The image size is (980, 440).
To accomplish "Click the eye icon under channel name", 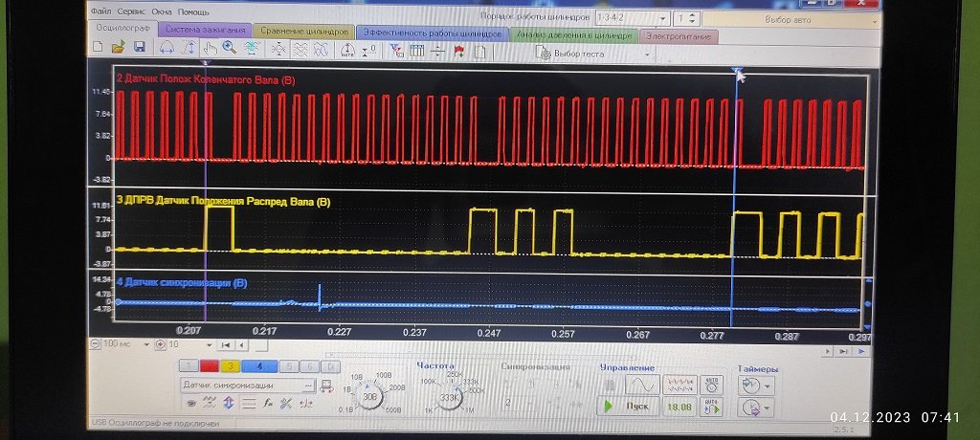I will [x=191, y=403].
